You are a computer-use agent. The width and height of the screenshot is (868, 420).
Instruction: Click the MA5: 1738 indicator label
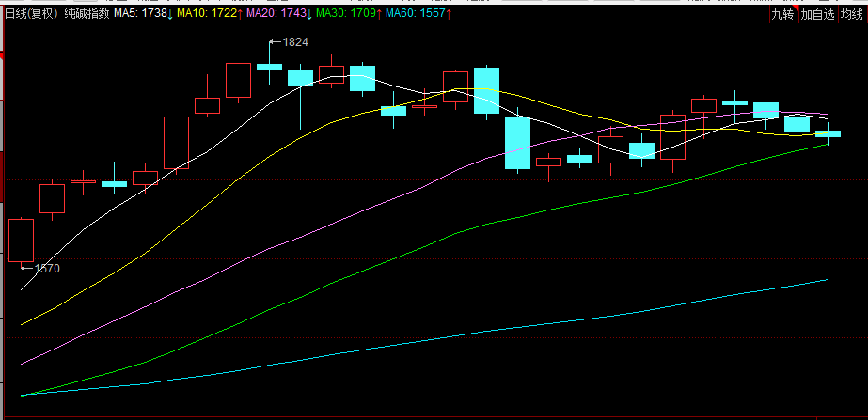point(143,14)
